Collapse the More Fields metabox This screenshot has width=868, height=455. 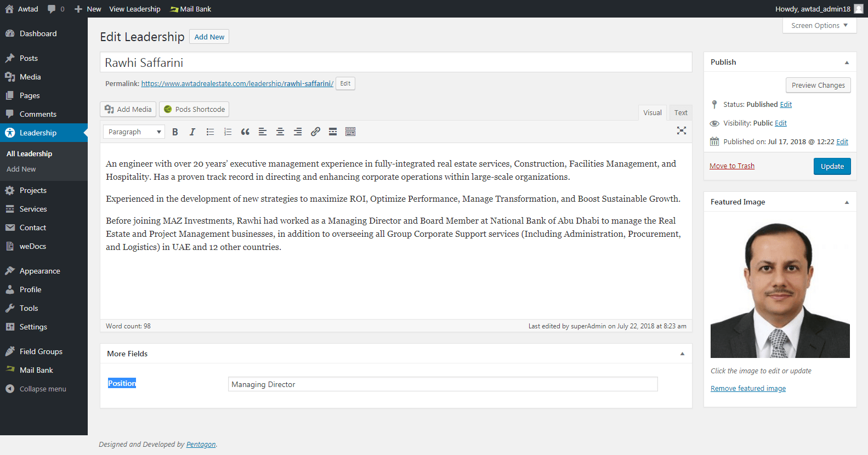click(x=682, y=354)
